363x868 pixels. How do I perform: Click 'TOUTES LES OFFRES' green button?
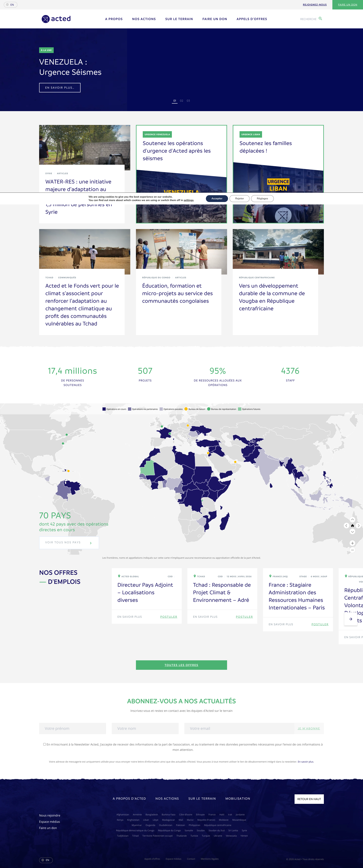coord(181,665)
